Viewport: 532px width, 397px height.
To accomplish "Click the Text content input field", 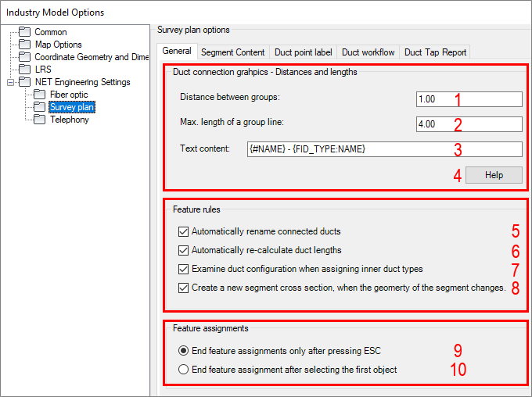I will [385, 149].
